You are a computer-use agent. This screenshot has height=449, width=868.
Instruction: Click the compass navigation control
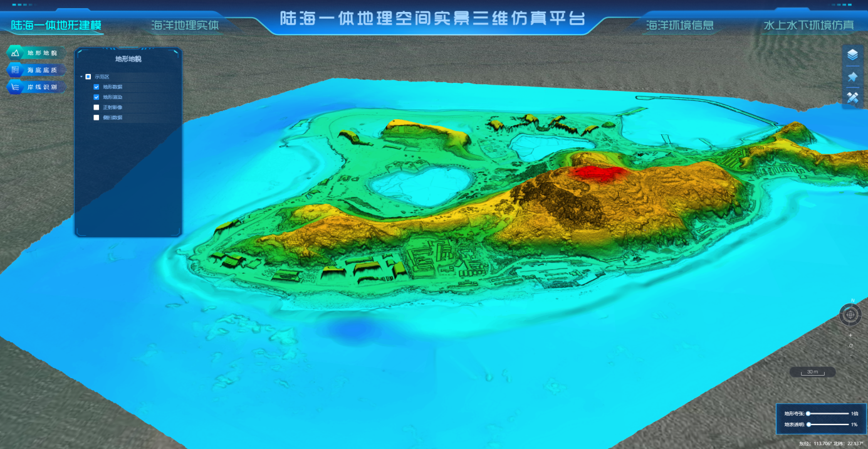tap(850, 314)
